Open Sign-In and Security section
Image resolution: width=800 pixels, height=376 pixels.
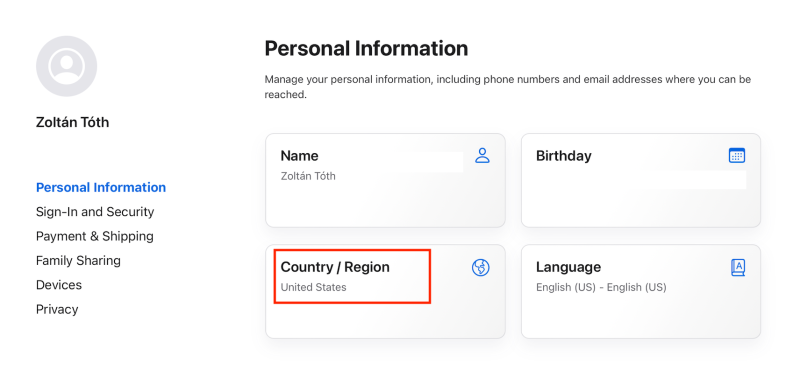(x=95, y=212)
